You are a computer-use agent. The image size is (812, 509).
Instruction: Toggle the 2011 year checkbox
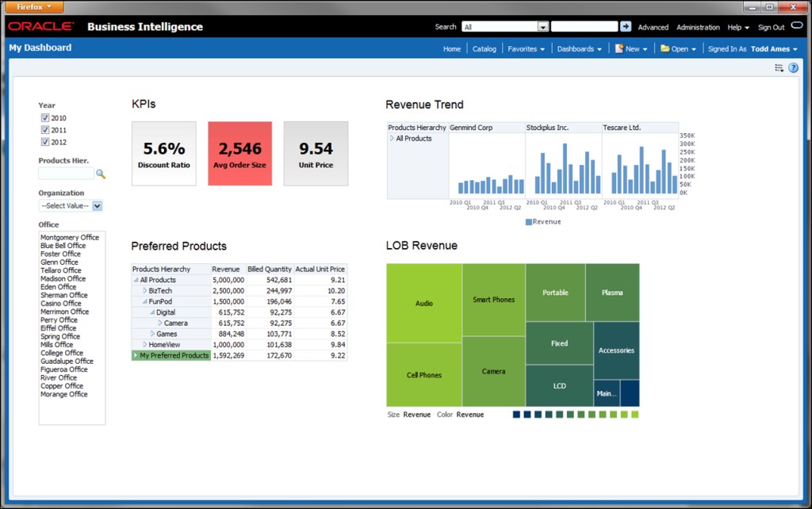45,130
